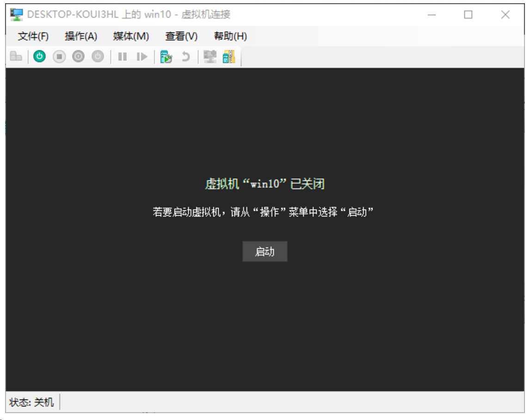Open the 帮助(H) menu

pos(230,36)
